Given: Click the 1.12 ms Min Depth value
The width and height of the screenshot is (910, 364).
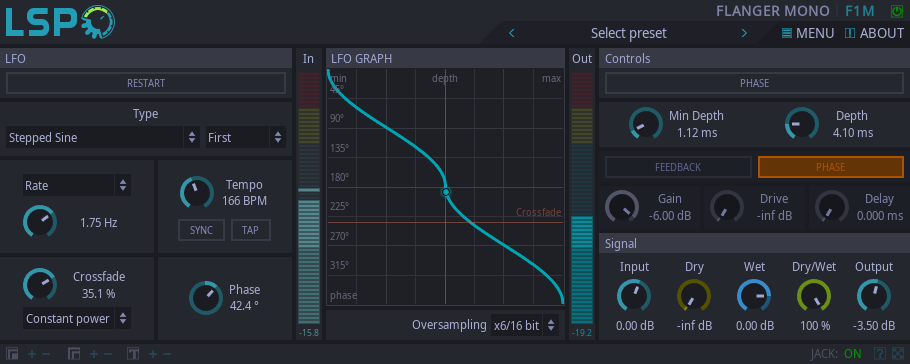Looking at the screenshot, I should [x=697, y=133].
